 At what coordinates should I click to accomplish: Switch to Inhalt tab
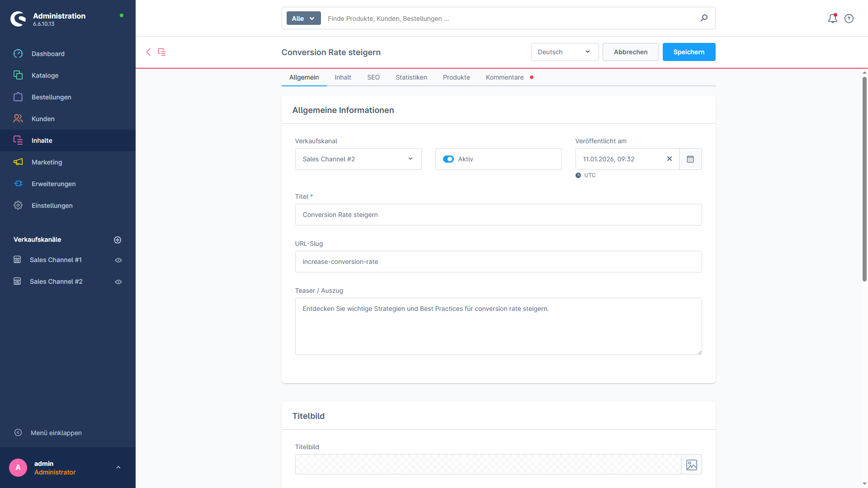343,77
